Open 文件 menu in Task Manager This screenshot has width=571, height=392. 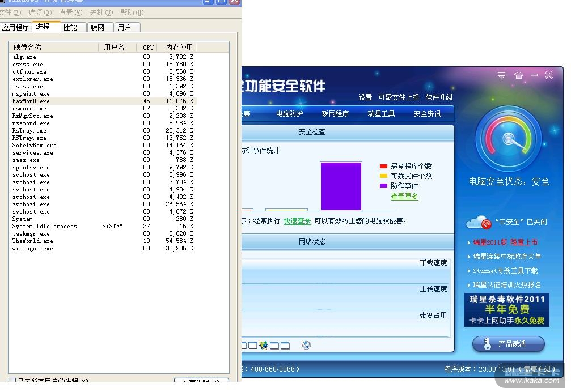[x=10, y=12]
